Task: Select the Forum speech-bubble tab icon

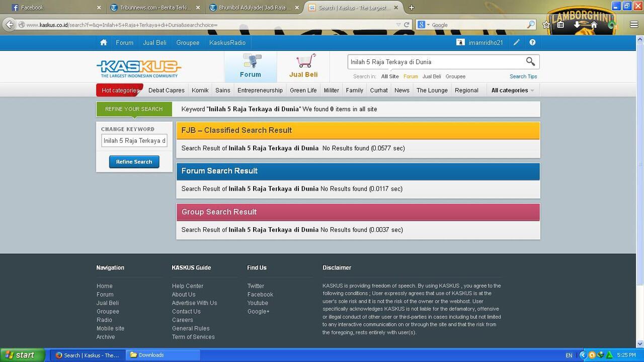Action: [x=252, y=61]
